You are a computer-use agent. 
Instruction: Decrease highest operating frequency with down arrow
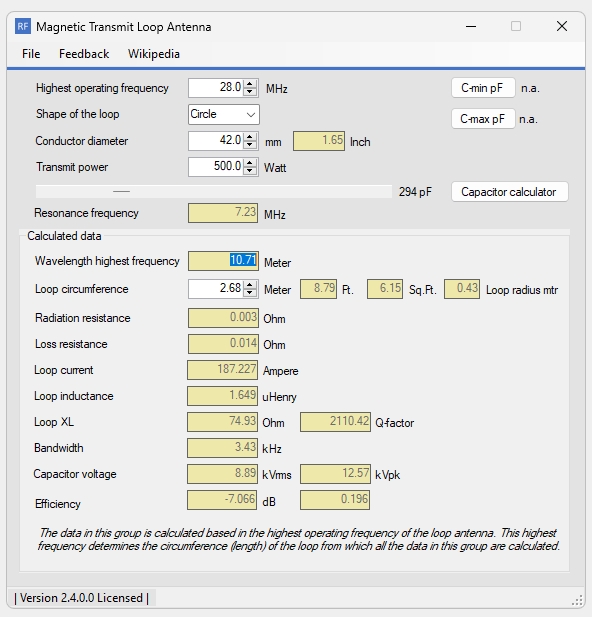tap(250, 92)
